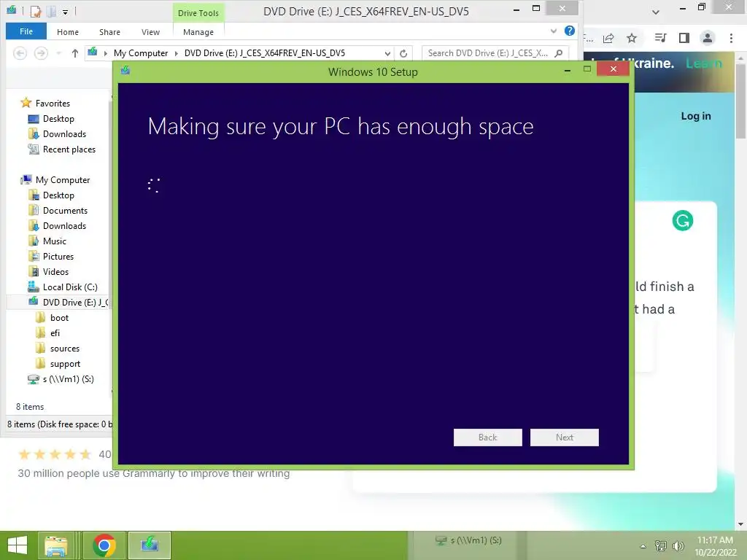Viewport: 747px width, 560px height.
Task: Open the address bar history dropdown
Action: coord(388,53)
